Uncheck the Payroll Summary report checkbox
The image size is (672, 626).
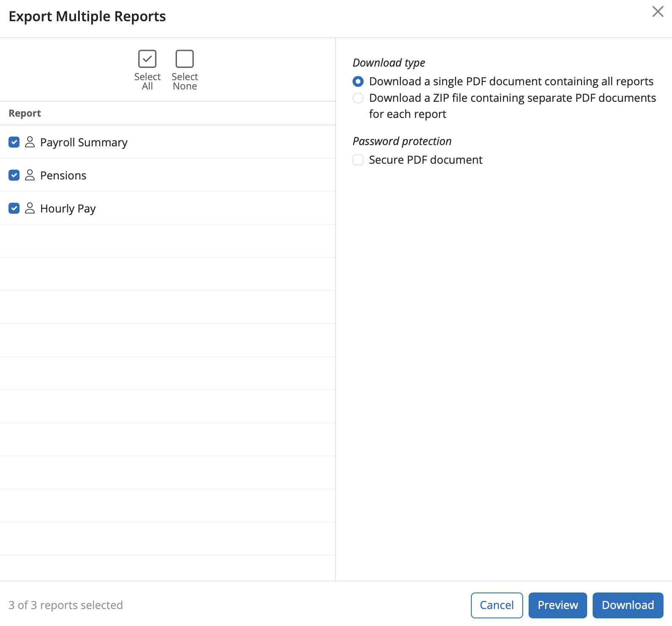14,142
